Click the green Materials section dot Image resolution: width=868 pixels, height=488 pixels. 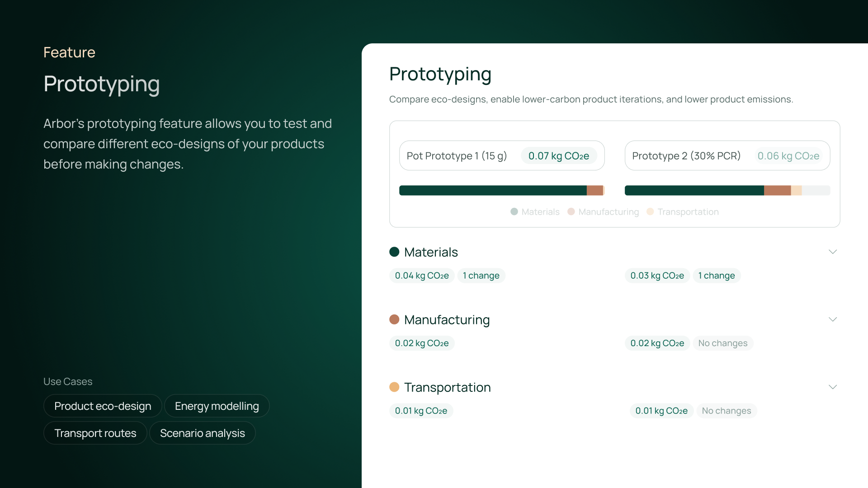coord(394,252)
